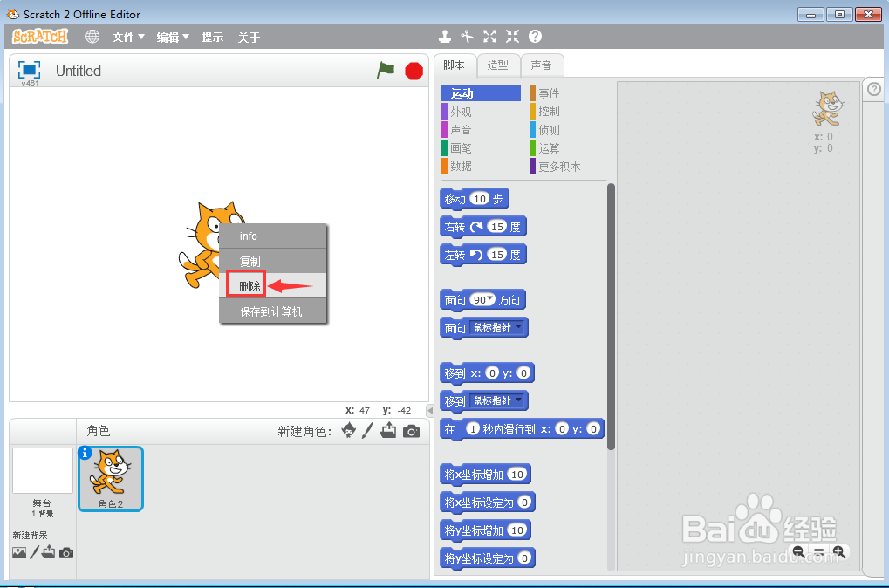
Task: Select the scissors delete tool
Action: coord(468,37)
